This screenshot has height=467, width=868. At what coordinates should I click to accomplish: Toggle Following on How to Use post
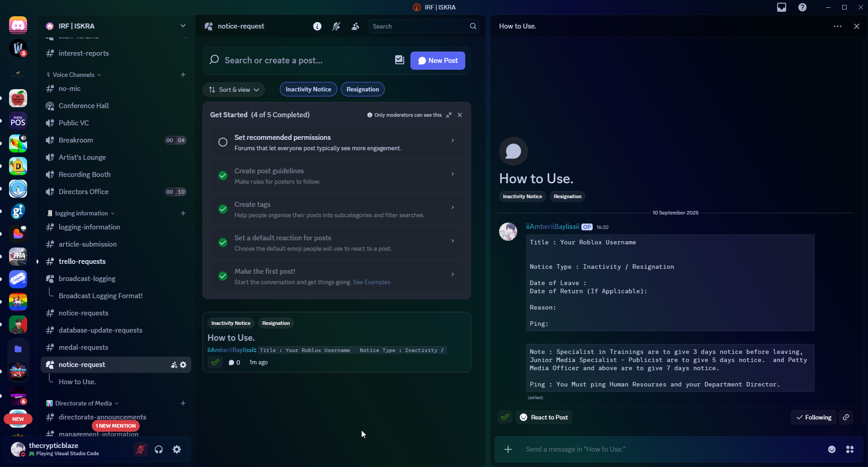click(814, 417)
